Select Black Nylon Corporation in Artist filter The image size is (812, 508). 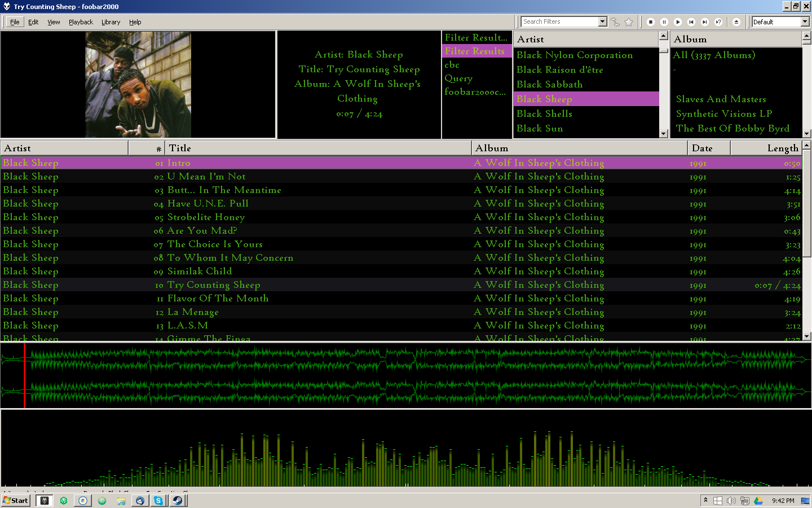[x=586, y=55]
